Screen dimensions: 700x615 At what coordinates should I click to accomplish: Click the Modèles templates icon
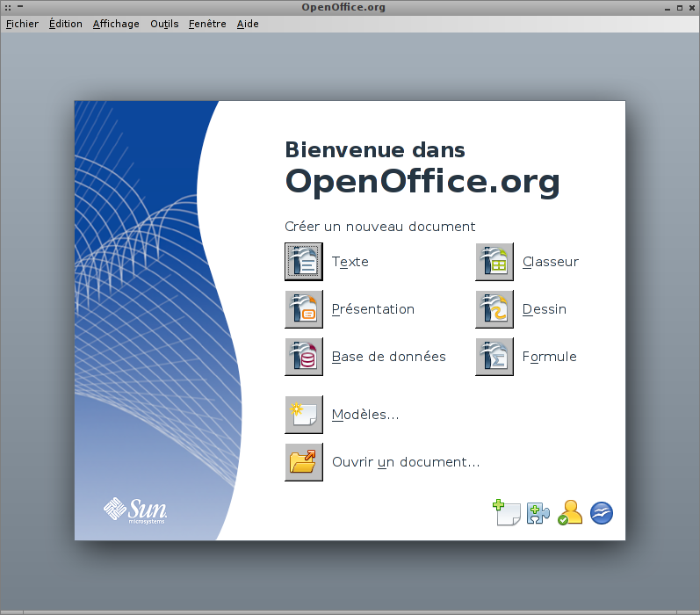[304, 415]
